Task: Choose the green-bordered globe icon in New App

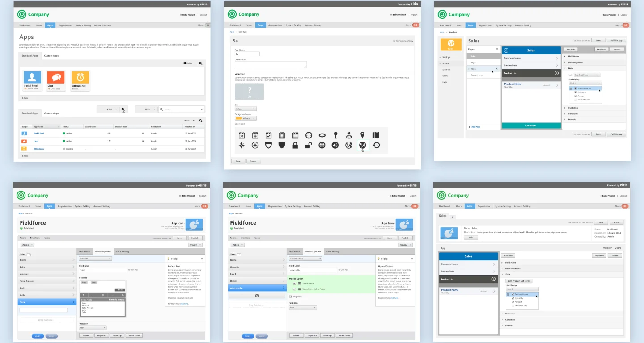Action: click(363, 145)
